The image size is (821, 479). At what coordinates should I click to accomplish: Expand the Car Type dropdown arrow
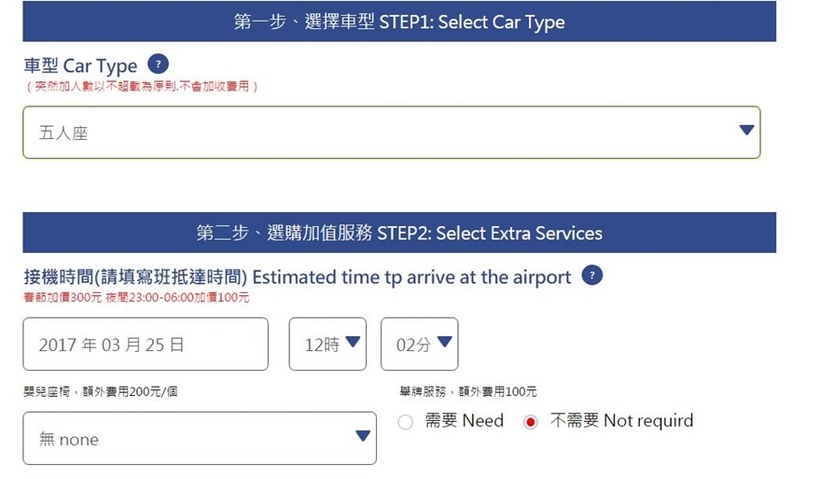tap(746, 130)
